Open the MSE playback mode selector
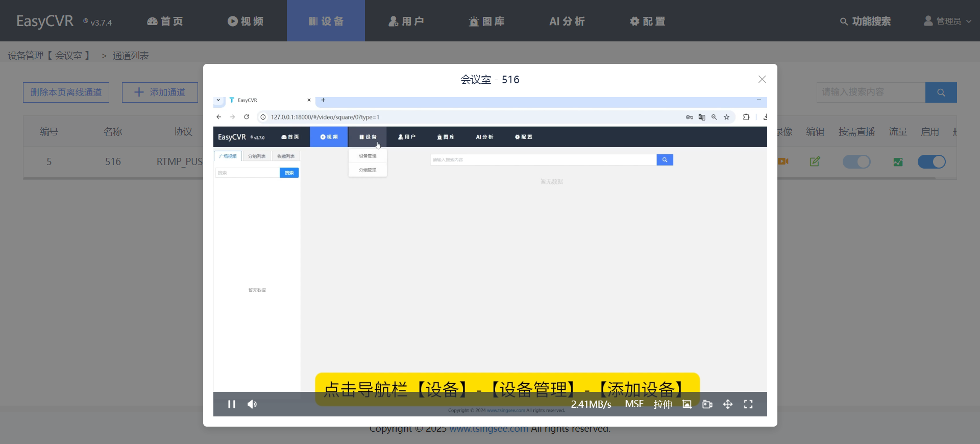980x444 pixels. [x=634, y=404]
